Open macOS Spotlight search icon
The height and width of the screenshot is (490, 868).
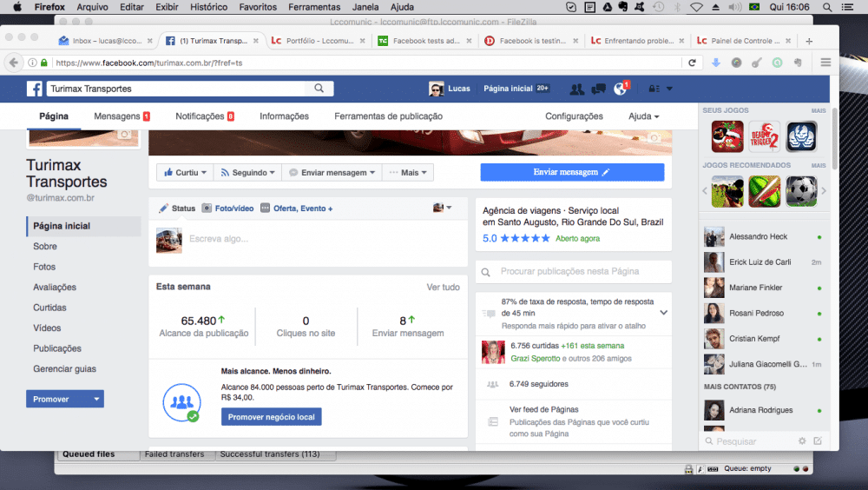coord(827,7)
